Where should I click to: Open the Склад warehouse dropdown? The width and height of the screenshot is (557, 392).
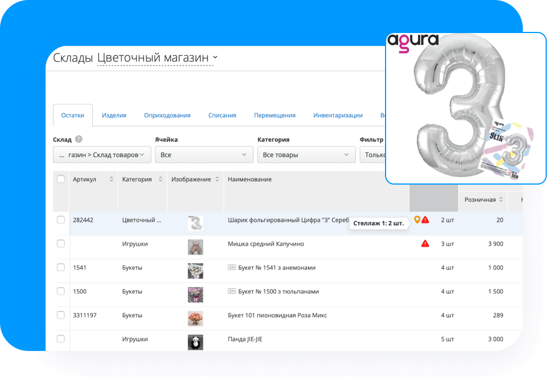tap(102, 155)
